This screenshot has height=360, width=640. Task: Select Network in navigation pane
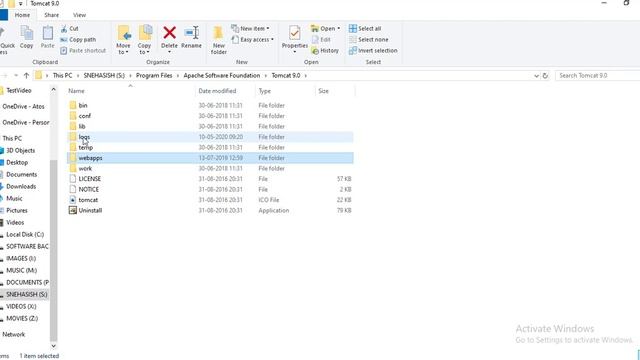pyautogui.click(x=14, y=334)
